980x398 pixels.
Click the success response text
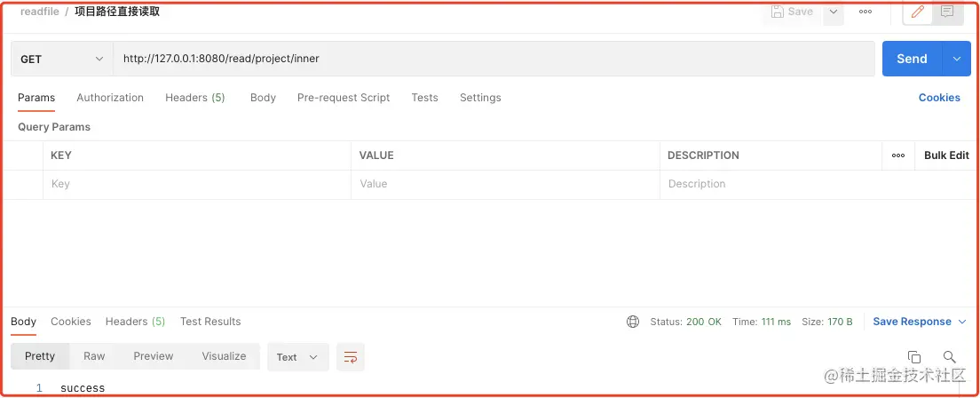tap(83, 388)
